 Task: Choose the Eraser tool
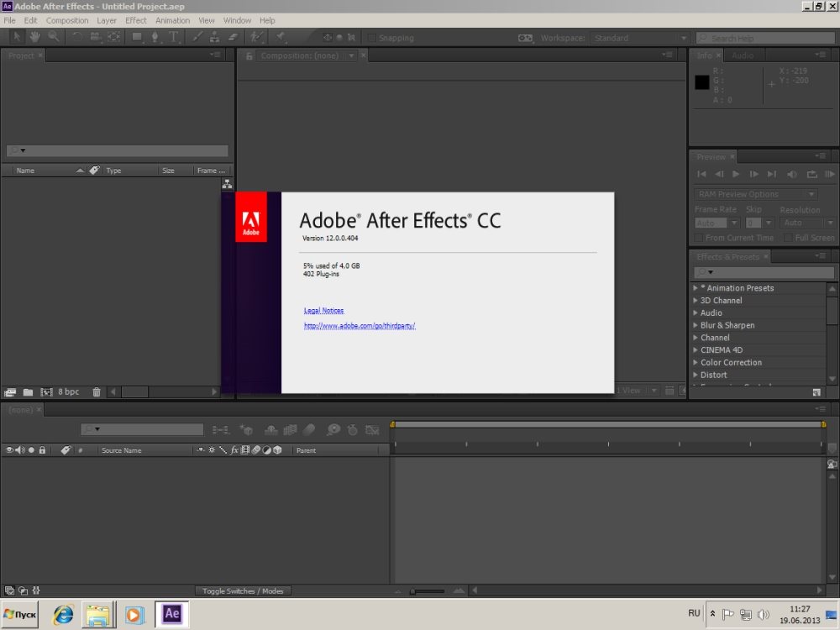click(x=233, y=37)
